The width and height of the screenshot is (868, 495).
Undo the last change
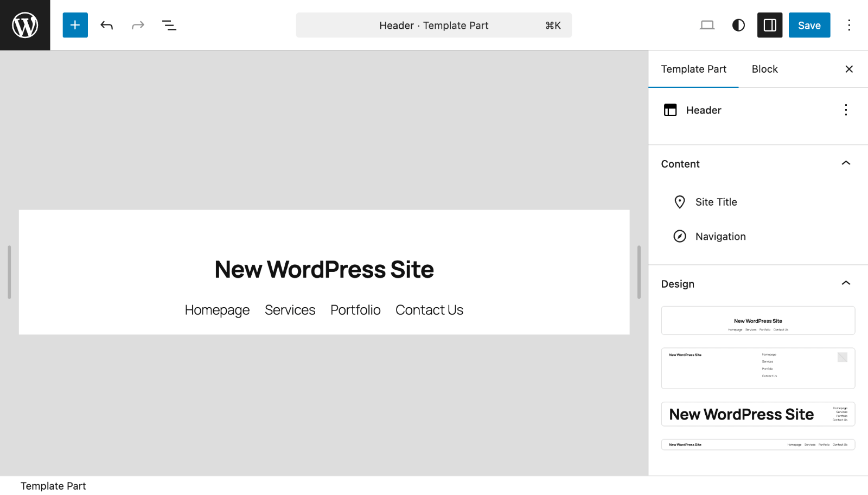click(x=106, y=25)
